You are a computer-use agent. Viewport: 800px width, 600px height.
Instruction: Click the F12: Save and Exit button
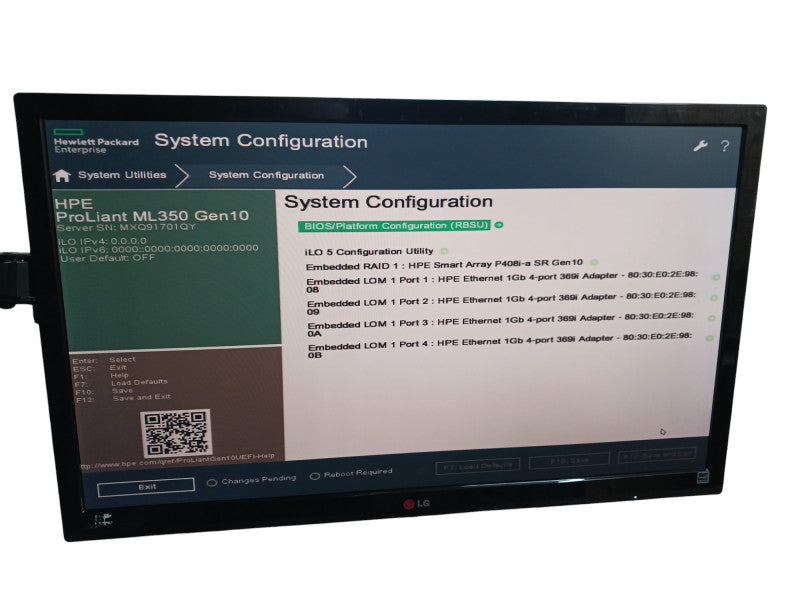click(657, 455)
